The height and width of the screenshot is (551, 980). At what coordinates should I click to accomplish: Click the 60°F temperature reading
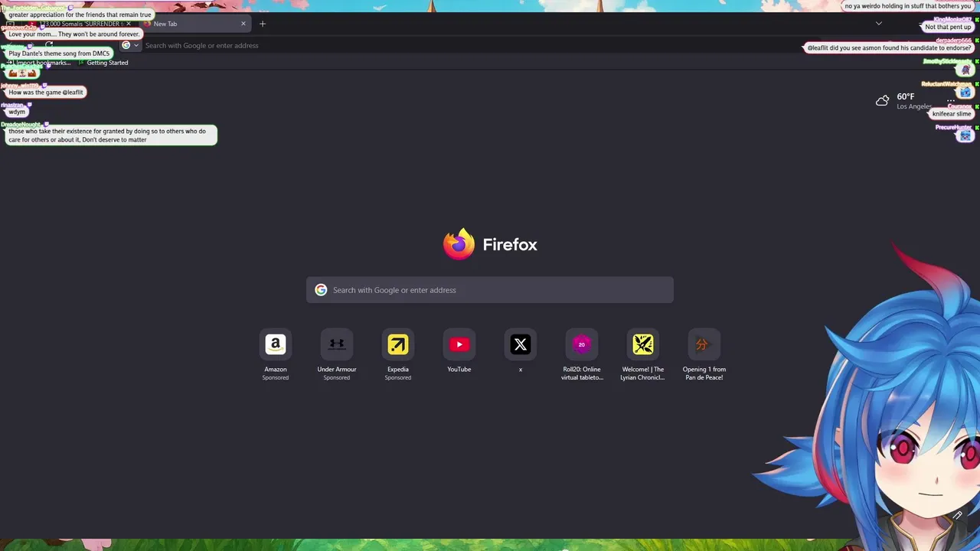906,96
